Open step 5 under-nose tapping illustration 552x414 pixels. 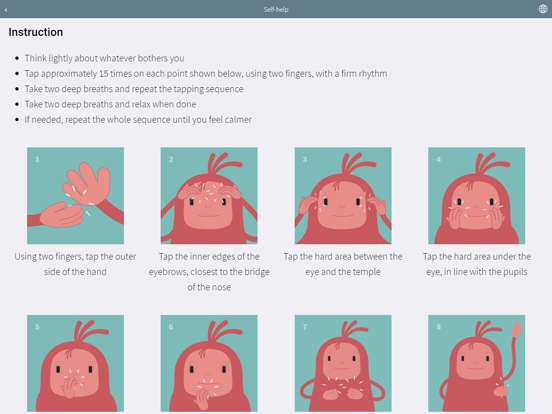75,363
